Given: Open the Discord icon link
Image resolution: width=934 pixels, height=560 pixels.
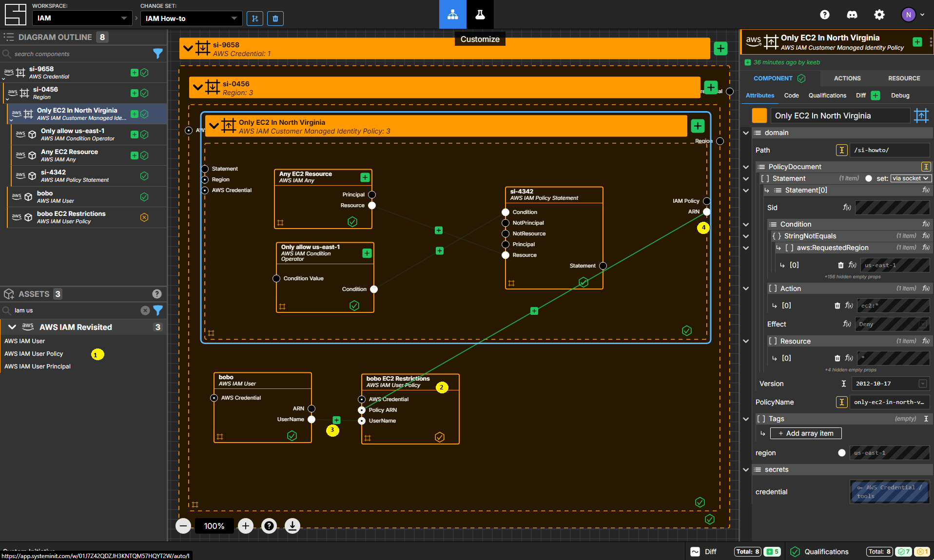Looking at the screenshot, I should pos(852,15).
